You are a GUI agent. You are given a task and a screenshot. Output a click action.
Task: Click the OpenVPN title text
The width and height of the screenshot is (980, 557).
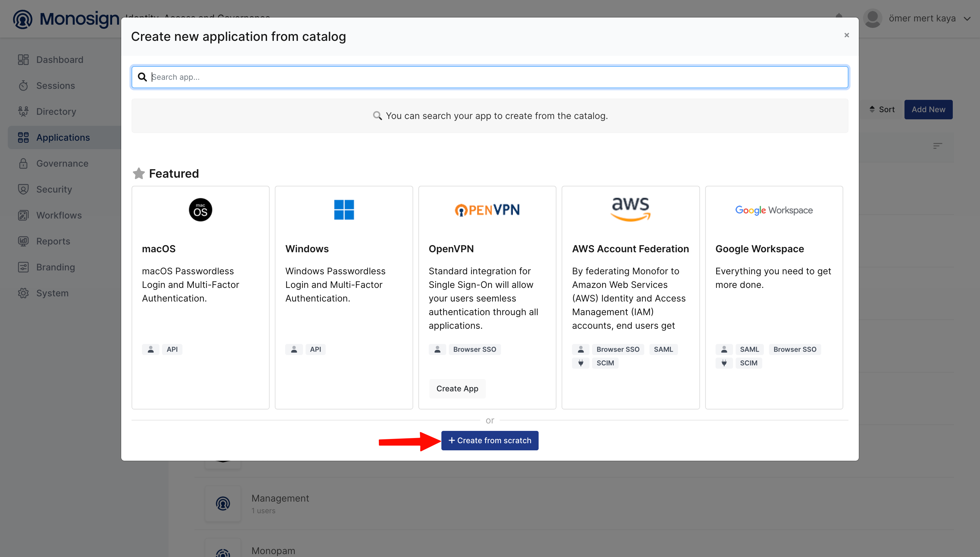point(451,249)
